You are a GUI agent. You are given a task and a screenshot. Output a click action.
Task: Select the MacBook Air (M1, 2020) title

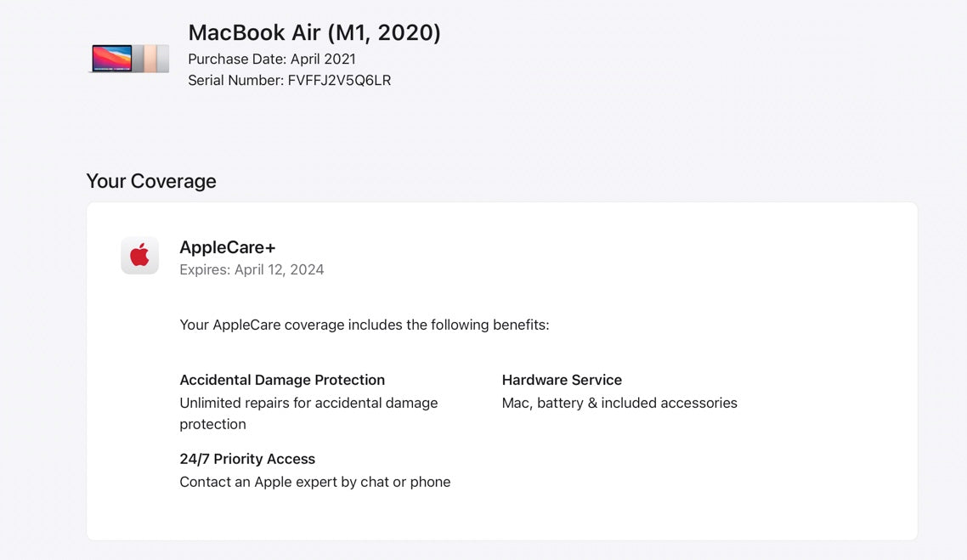314,32
